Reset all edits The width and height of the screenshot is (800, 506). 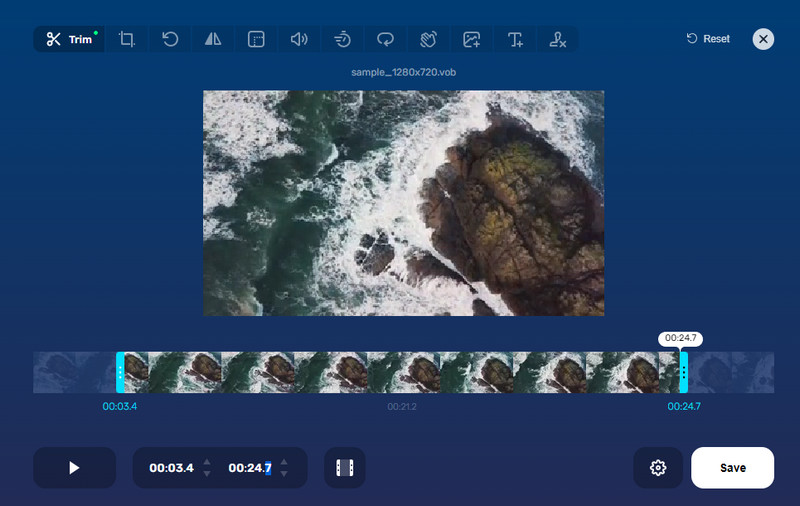[708, 39]
